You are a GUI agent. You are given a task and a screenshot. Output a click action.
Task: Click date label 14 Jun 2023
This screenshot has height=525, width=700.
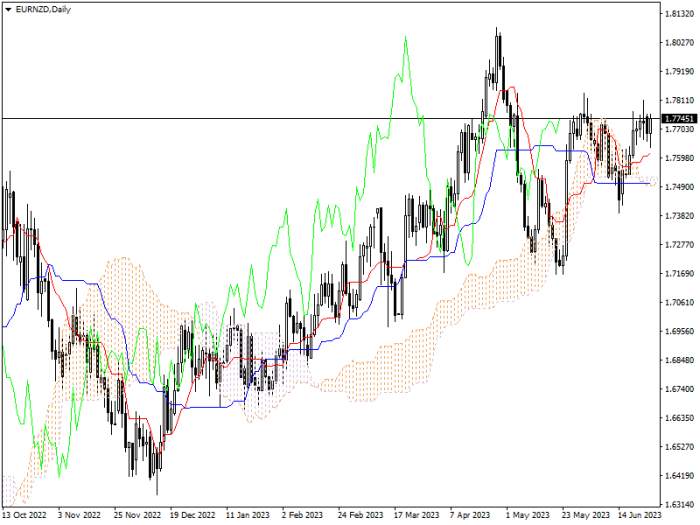639,515
